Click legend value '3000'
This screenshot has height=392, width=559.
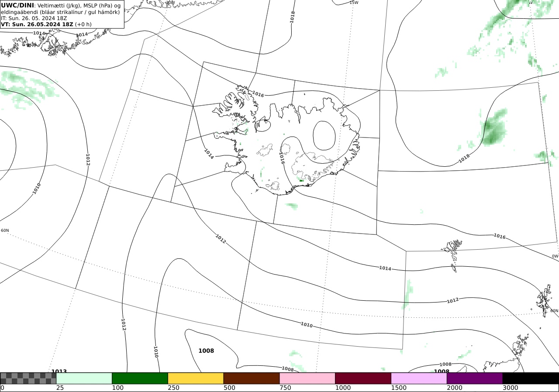(x=511, y=388)
